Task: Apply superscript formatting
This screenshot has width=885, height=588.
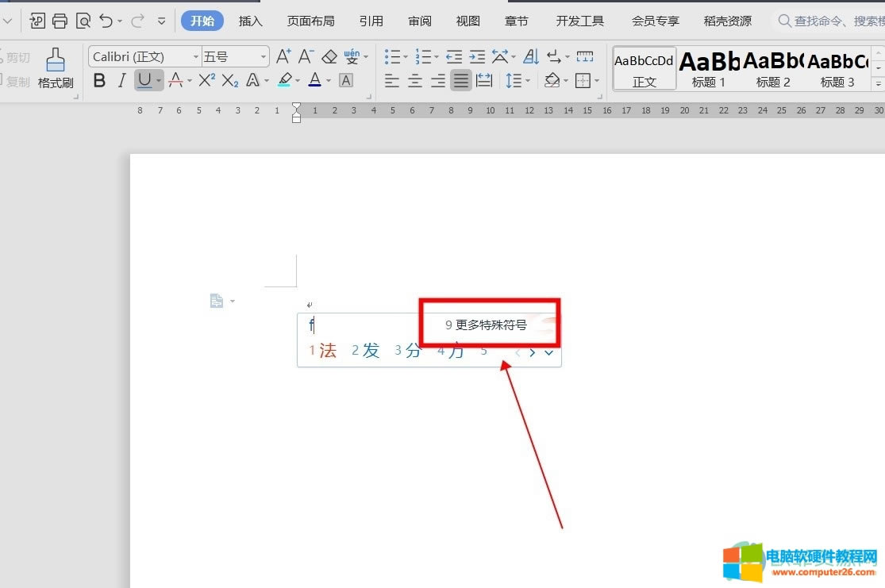Action: pyautogui.click(x=207, y=80)
